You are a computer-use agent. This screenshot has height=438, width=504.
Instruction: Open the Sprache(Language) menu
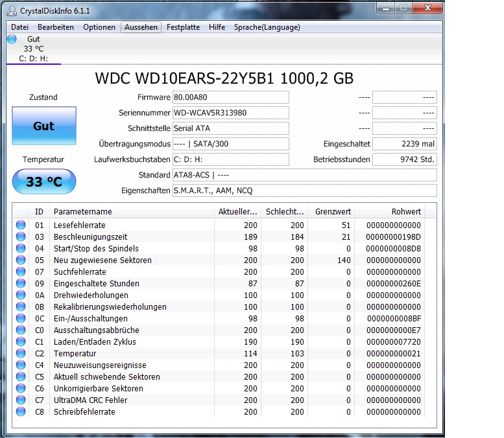pyautogui.click(x=267, y=27)
